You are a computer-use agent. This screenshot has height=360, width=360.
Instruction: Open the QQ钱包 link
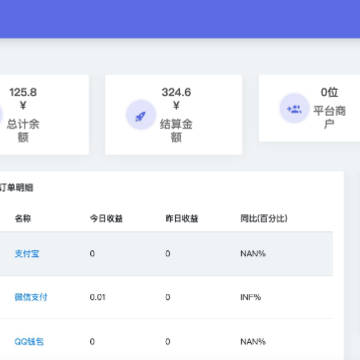coord(29,341)
